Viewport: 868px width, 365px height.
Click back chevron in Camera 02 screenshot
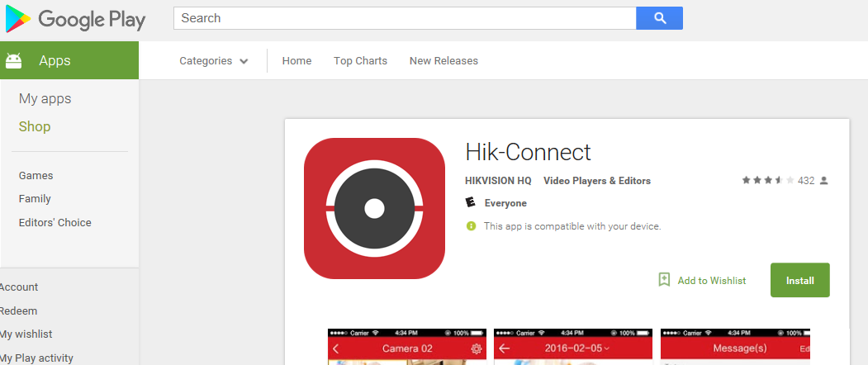336,349
